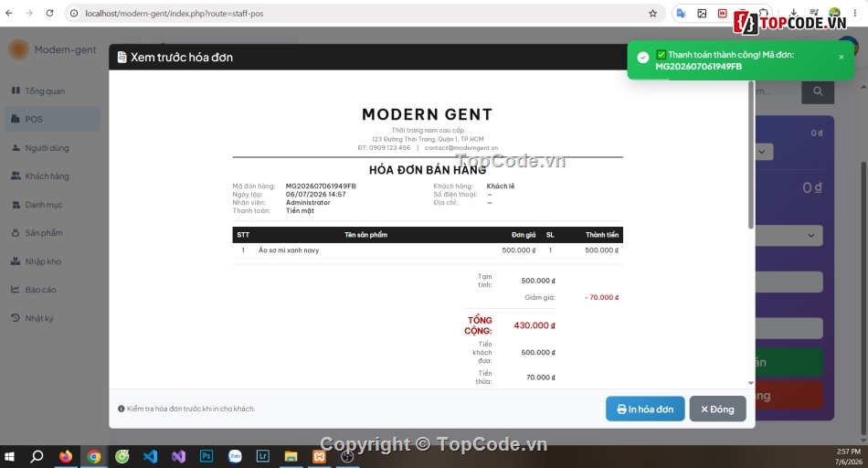
Task: Open Chrome downloads icon
Action: click(794, 12)
